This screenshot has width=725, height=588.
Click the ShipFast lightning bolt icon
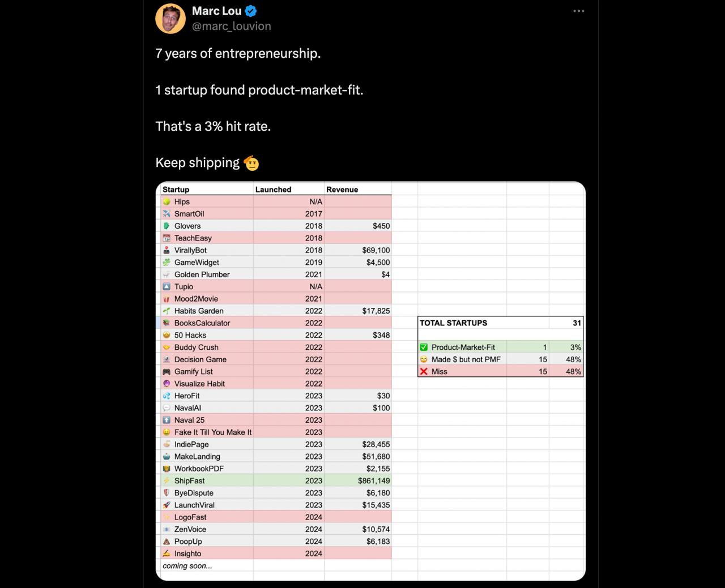point(167,481)
